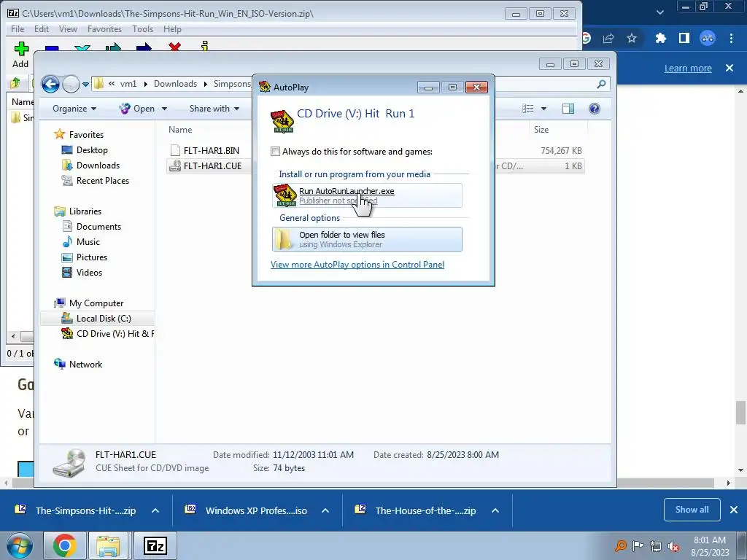Click the 7-Zip up-folder icon

[x=15, y=83]
